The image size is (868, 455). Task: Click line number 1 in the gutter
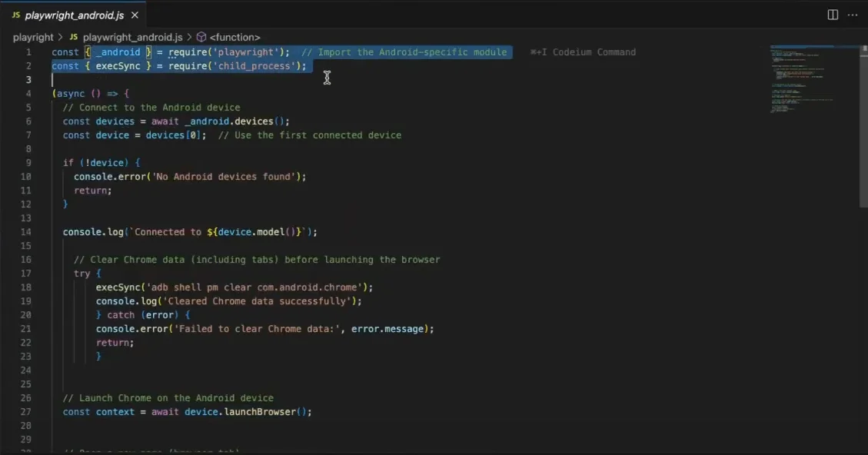28,52
